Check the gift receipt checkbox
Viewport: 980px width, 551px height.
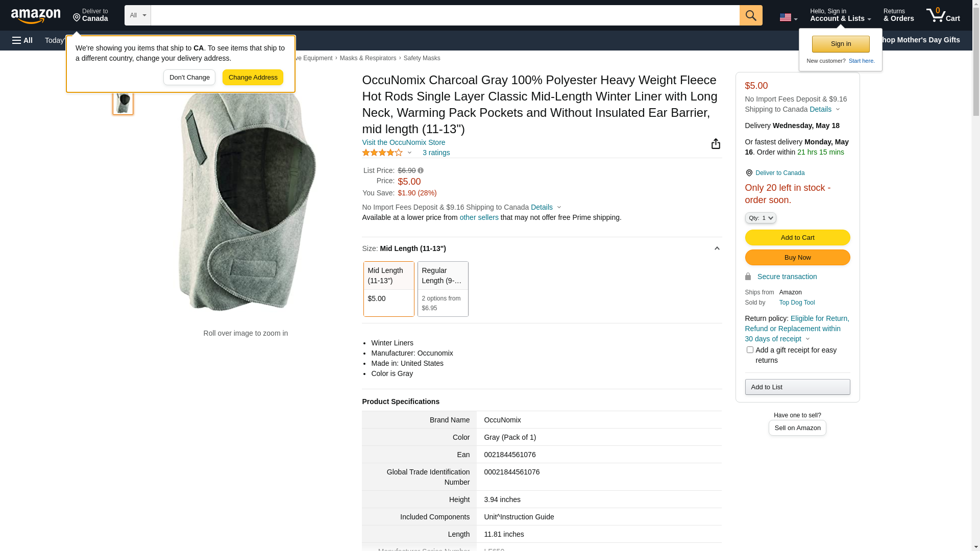click(750, 350)
